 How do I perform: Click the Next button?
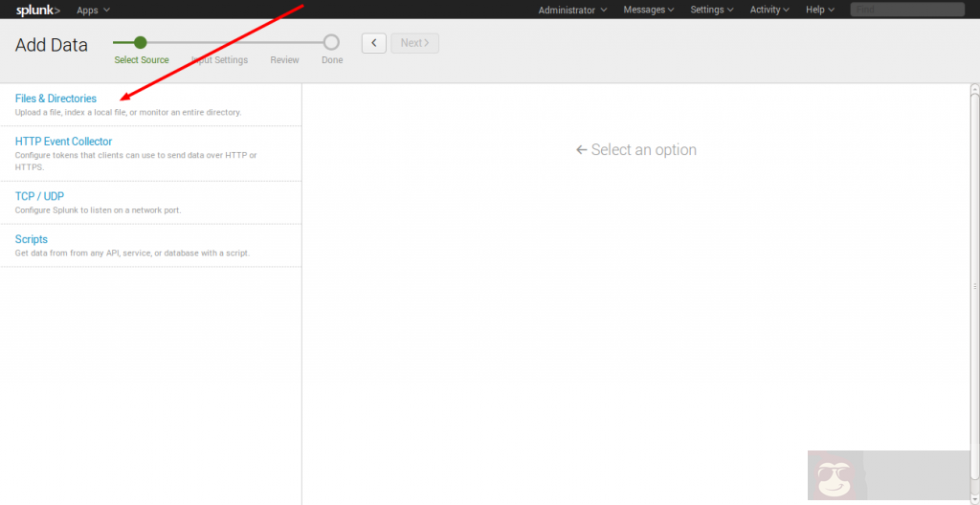coord(414,43)
